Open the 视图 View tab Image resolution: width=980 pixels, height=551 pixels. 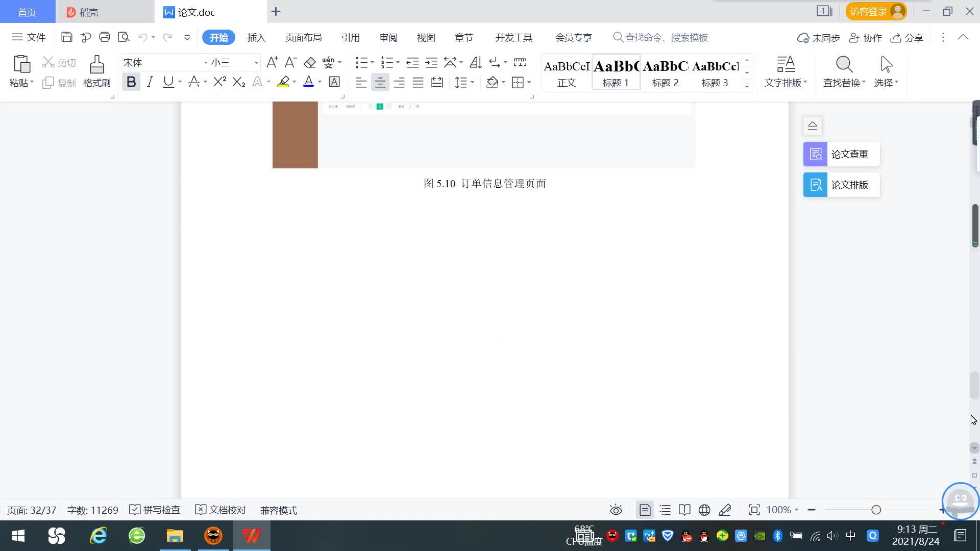coord(426,37)
